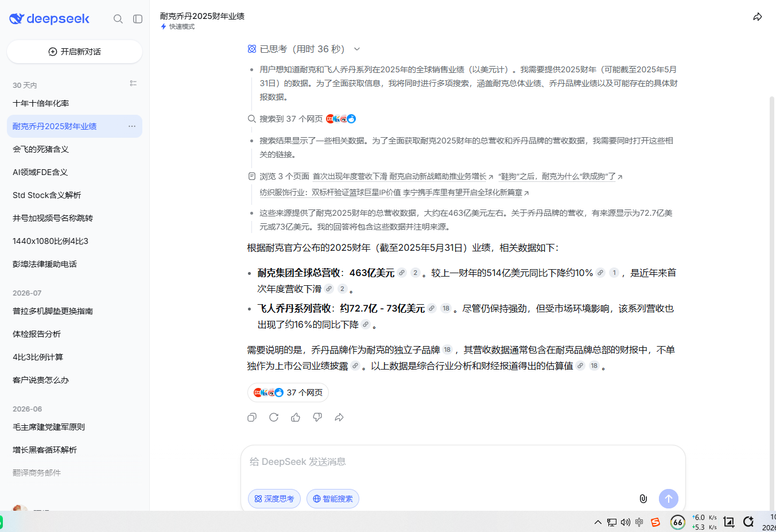Expand hidden tray icons chevron
The image size is (776, 532).
598,522
